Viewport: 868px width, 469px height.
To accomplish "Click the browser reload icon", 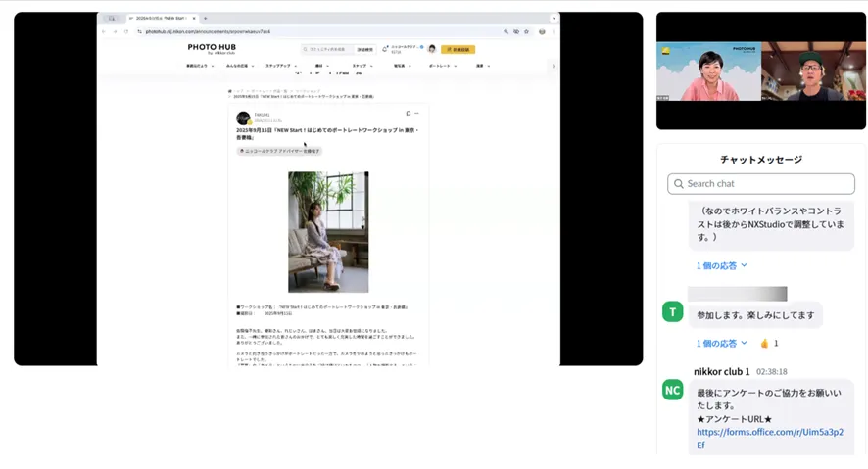I will 126,31.
